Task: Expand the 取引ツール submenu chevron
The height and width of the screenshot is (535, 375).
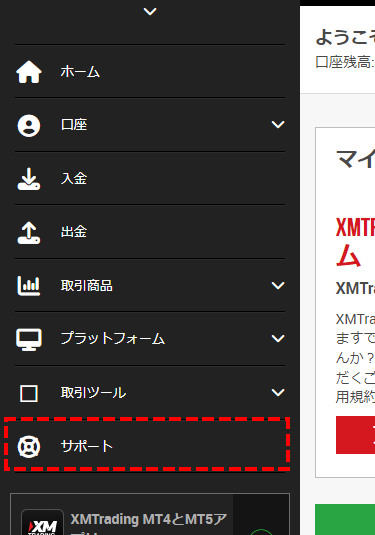Action: click(278, 392)
